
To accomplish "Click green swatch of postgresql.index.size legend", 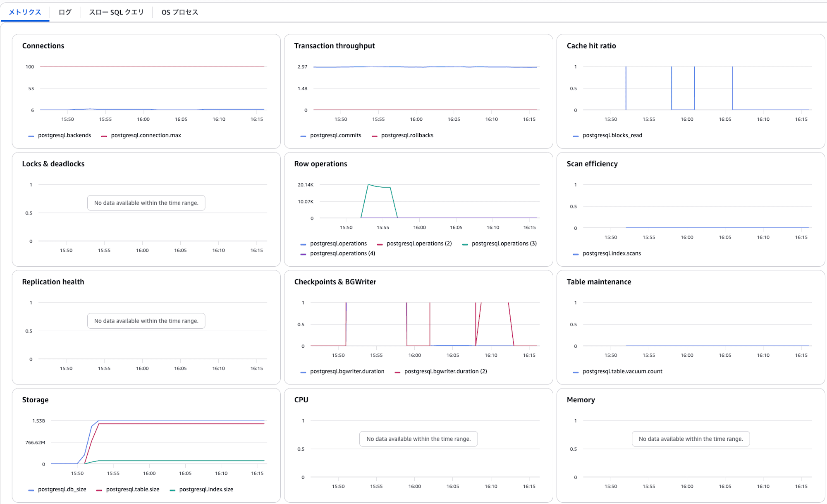I will 172,490.
